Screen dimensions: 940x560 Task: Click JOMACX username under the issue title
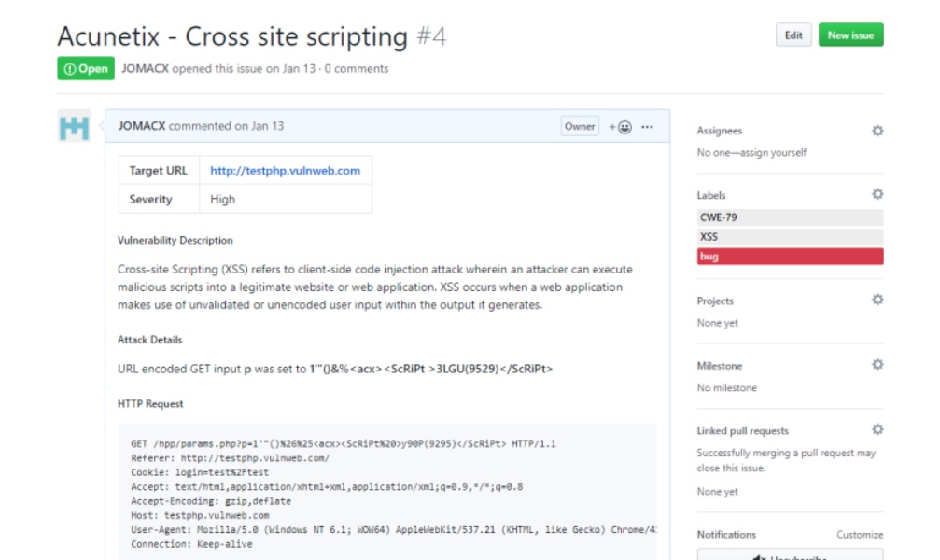(x=145, y=69)
